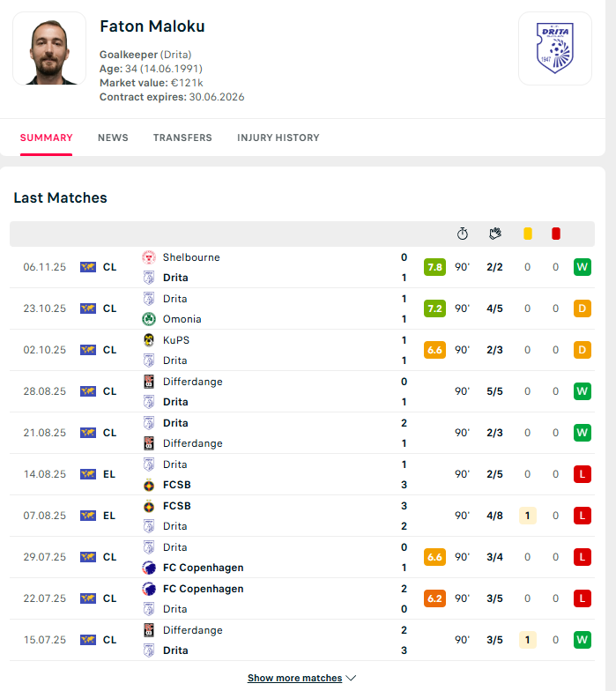Click the Shelbourne team crest

pos(149,257)
